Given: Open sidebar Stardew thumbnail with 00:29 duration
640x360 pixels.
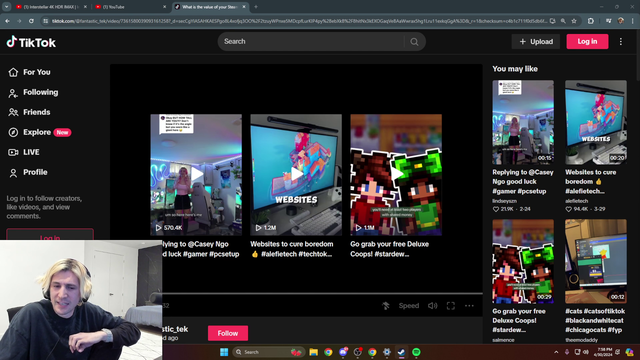Looking at the screenshot, I should 523,261.
